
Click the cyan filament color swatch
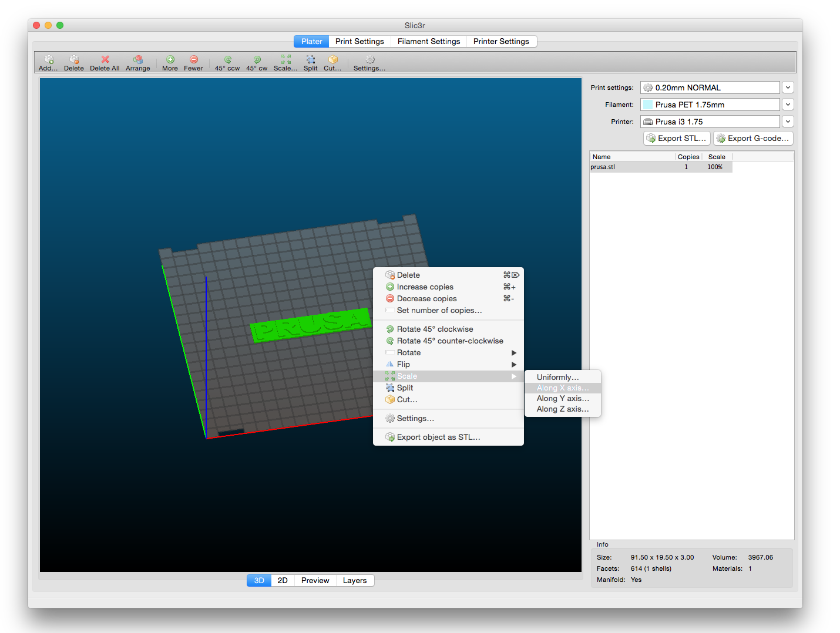648,105
